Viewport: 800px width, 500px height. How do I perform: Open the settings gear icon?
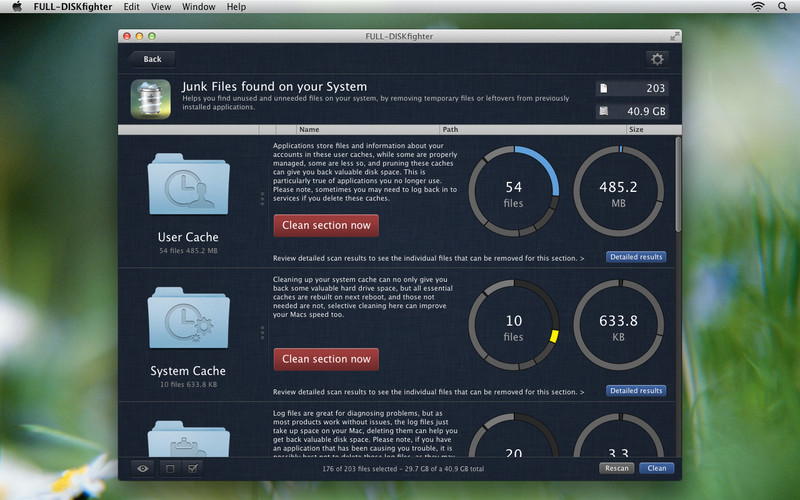(x=657, y=59)
